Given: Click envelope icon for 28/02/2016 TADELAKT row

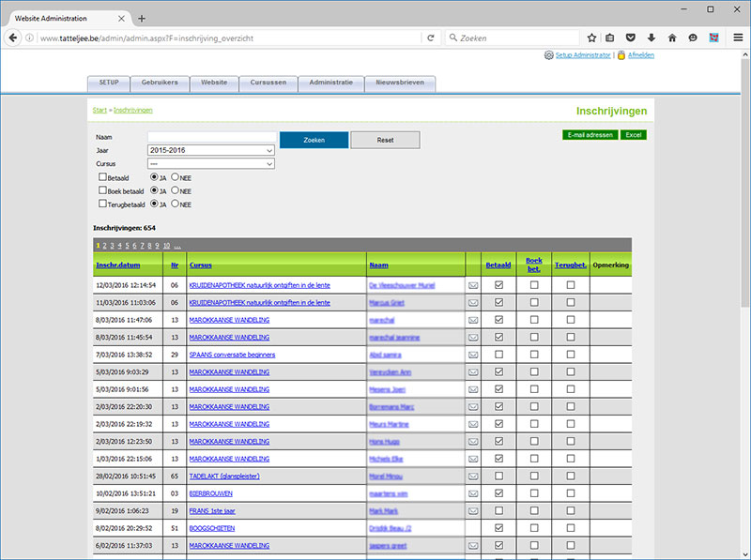Looking at the screenshot, I should (x=473, y=477).
